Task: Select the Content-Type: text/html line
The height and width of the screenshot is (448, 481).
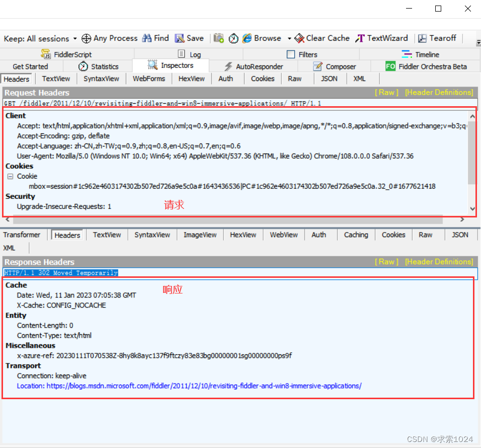Action: pyautogui.click(x=54, y=336)
